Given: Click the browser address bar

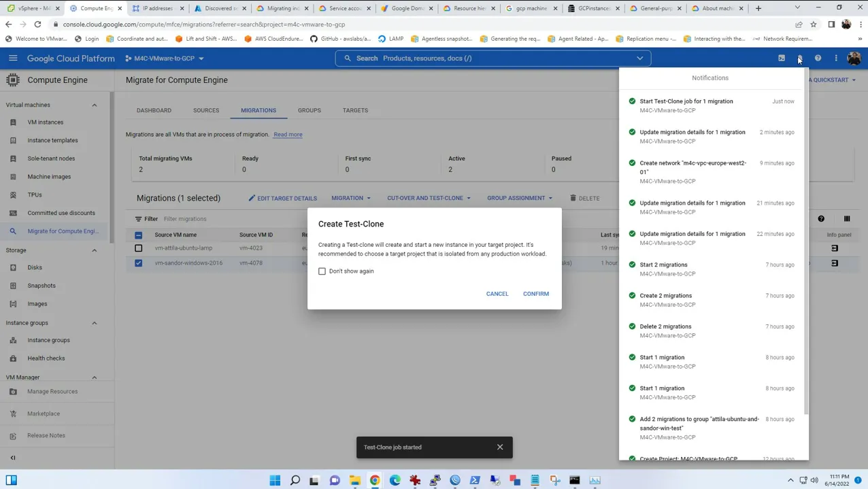Looking at the screenshot, I should (422, 24).
